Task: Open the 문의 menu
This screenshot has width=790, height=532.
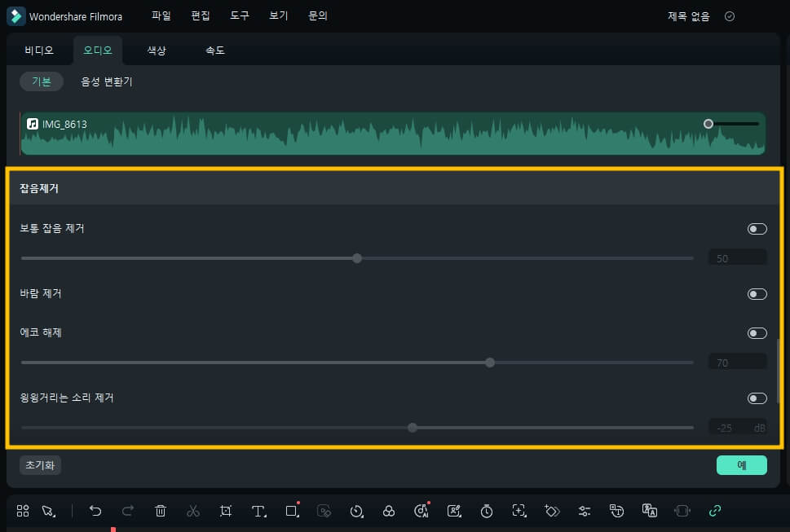Action: coord(318,16)
